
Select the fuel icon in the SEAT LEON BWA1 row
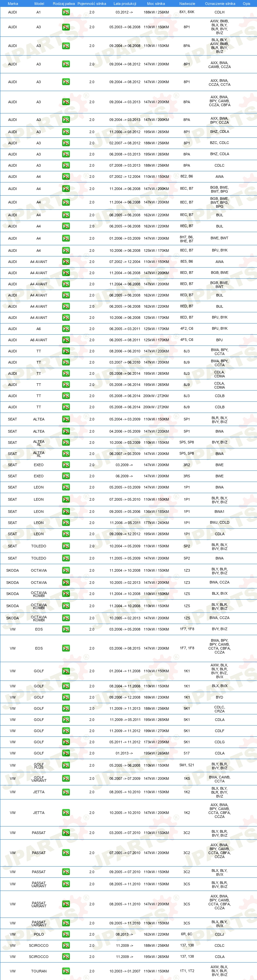[66, 511]
